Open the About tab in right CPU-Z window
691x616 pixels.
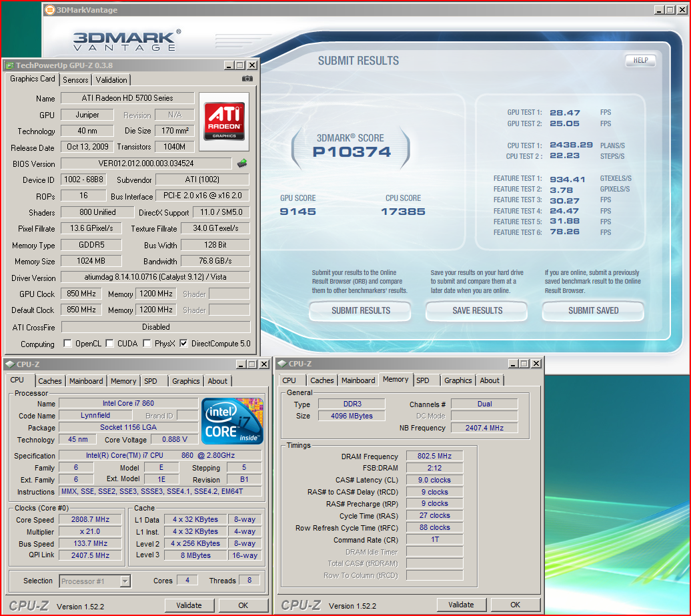pyautogui.click(x=490, y=380)
